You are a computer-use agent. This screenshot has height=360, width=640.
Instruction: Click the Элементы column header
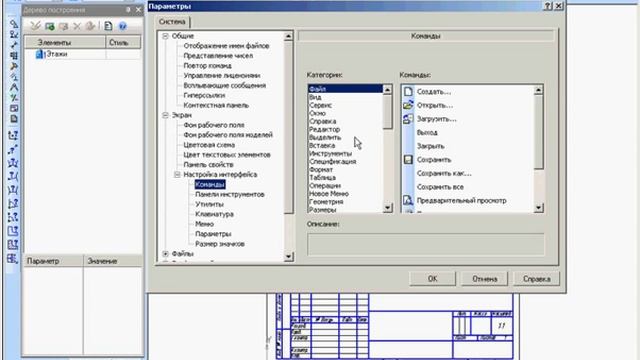[x=64, y=42]
